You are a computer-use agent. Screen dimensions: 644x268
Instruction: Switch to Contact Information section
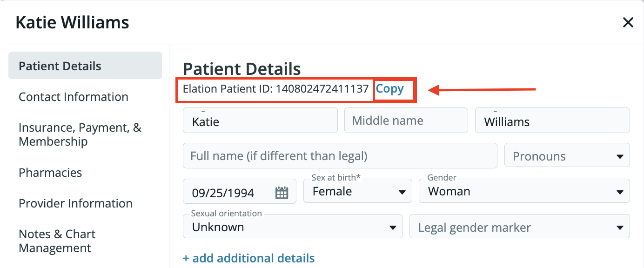(x=74, y=97)
